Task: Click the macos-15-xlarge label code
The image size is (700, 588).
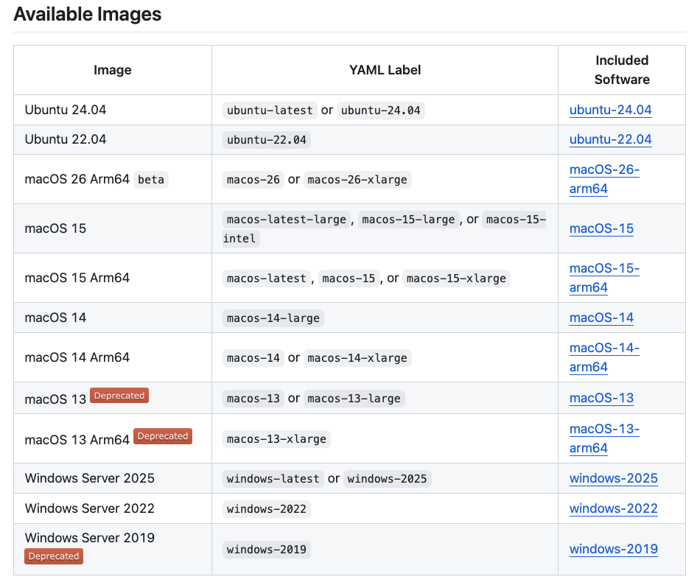Action: point(456,278)
